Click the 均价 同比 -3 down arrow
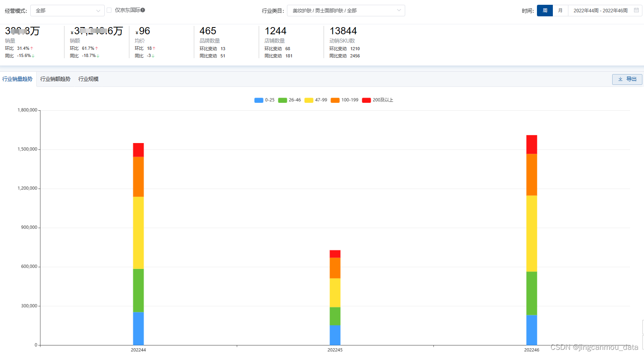644x355 pixels. [153, 56]
